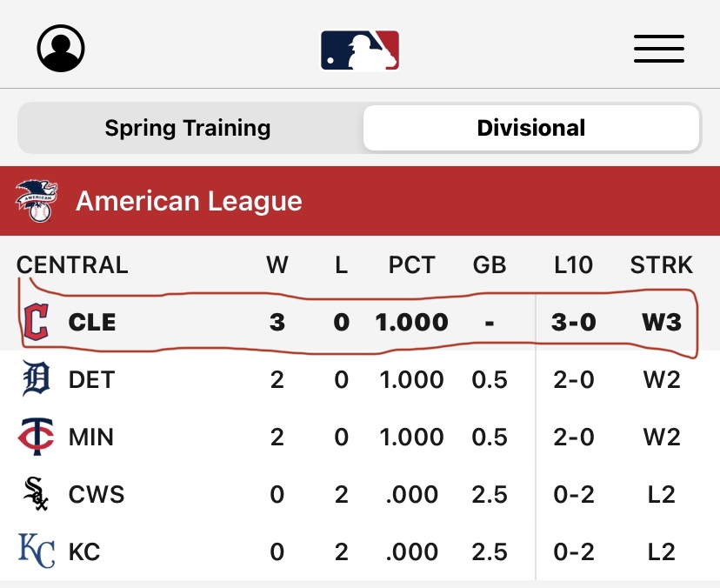Image resolution: width=720 pixels, height=588 pixels.
Task: Click the American League header text
Action: pos(189,201)
